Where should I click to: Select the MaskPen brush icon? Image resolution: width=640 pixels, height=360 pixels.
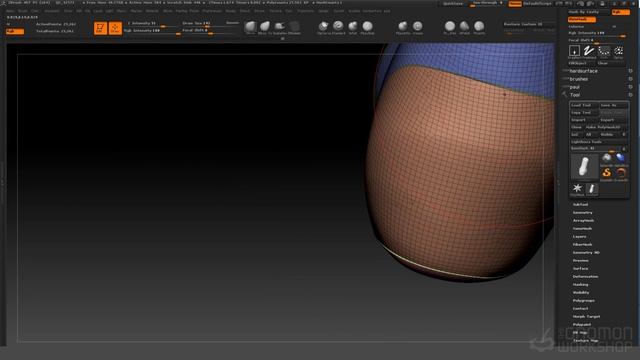(x=367, y=27)
